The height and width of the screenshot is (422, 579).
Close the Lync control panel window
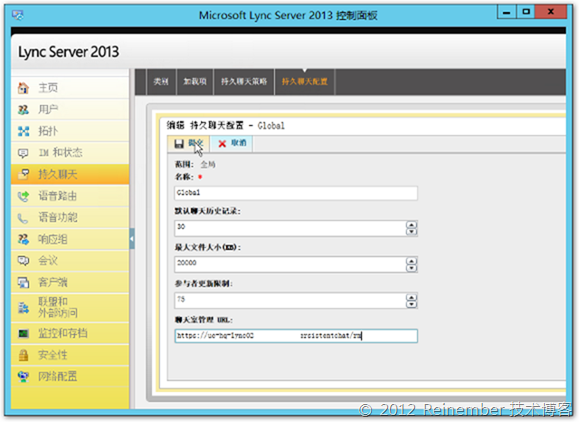click(x=551, y=12)
